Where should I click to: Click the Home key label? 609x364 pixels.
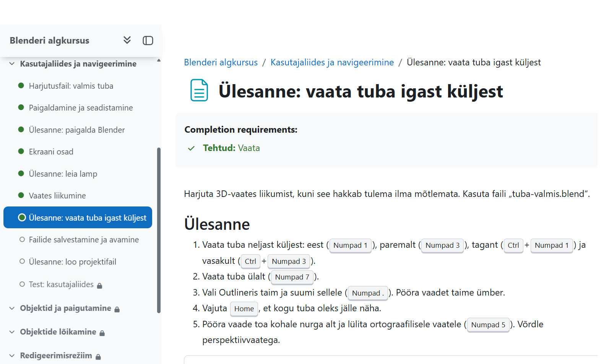pyautogui.click(x=244, y=309)
